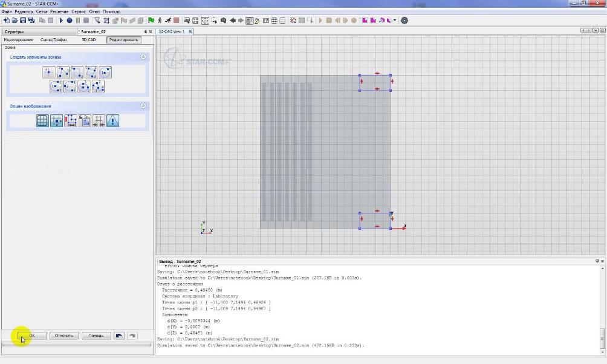Toggle snap to grid option
This screenshot has width=607, height=364.
coord(56,121)
